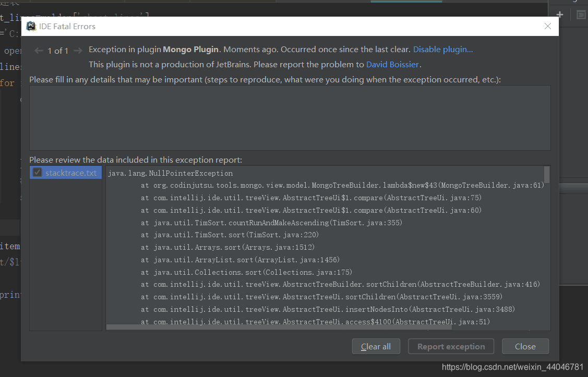Screen dimensions: 588x377
Task: Go to previous error with left arrow
Action: click(39, 51)
